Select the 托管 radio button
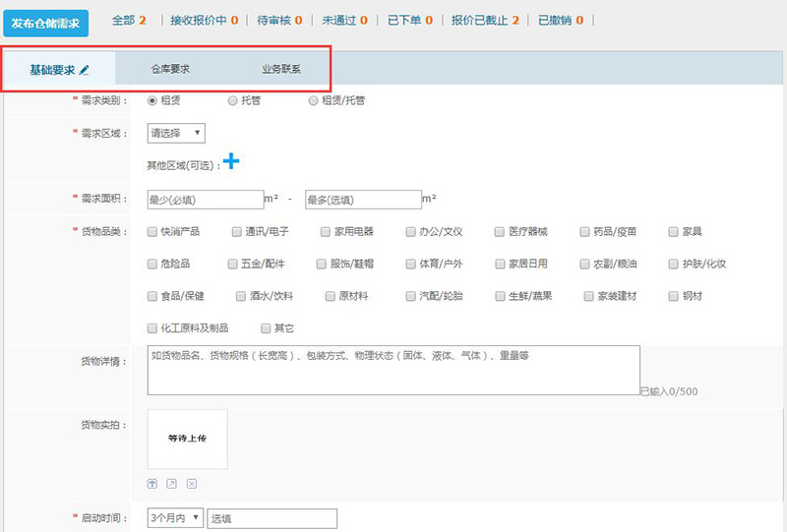 pos(232,100)
